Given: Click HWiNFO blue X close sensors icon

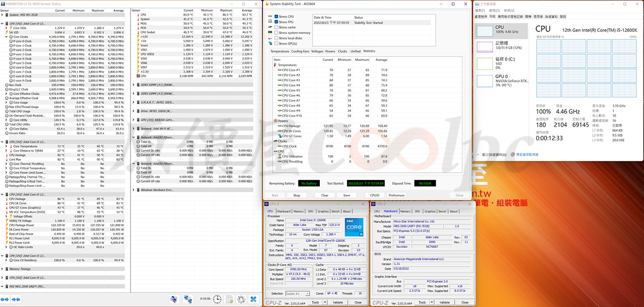Looking at the screenshot, I should point(254,299).
